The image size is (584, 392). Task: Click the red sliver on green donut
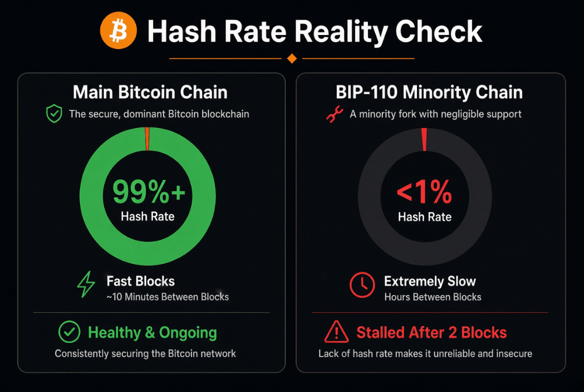click(147, 138)
